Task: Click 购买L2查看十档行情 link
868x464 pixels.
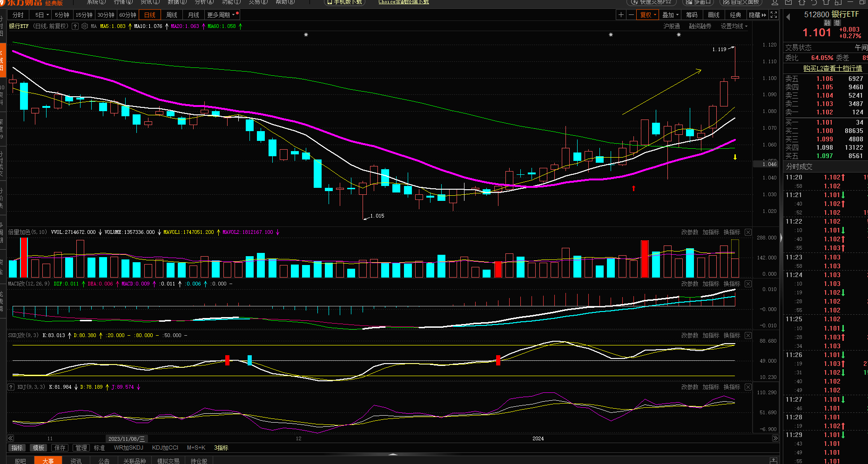Action: pos(832,68)
